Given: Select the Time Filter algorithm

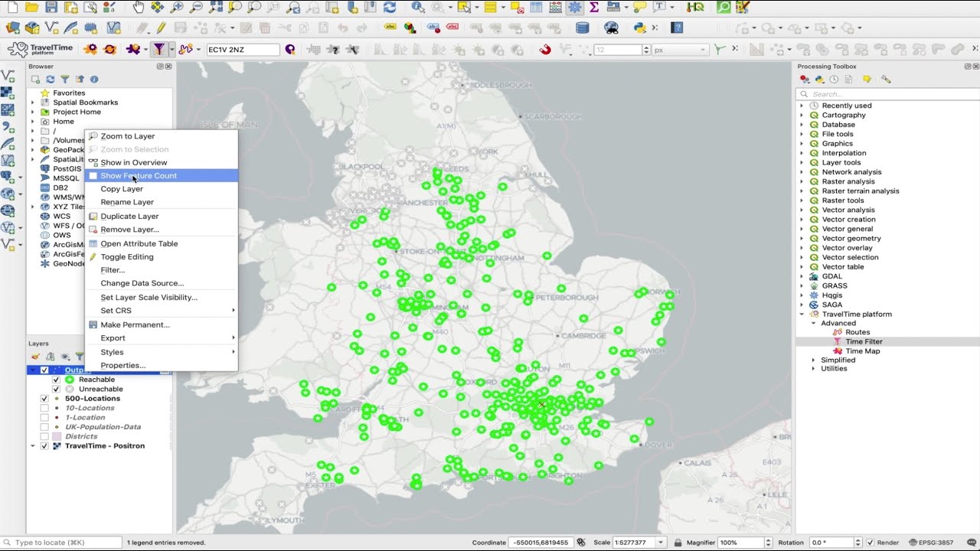Looking at the screenshot, I should click(864, 342).
